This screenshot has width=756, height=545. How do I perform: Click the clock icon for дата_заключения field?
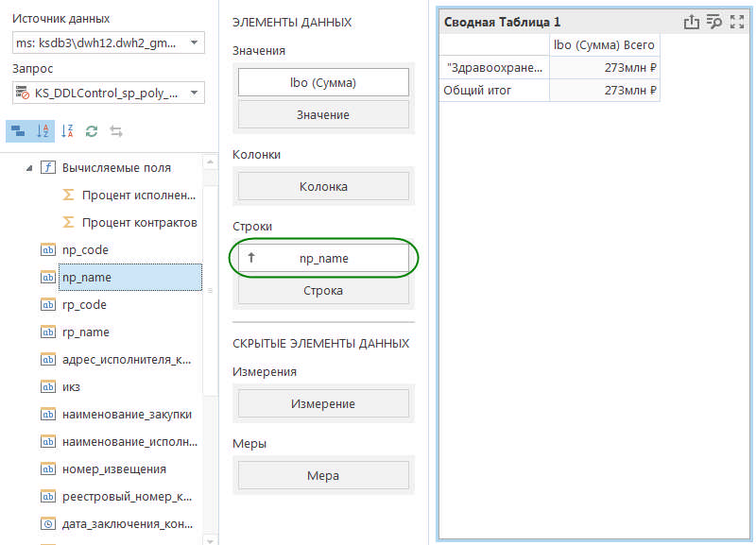coord(48,523)
